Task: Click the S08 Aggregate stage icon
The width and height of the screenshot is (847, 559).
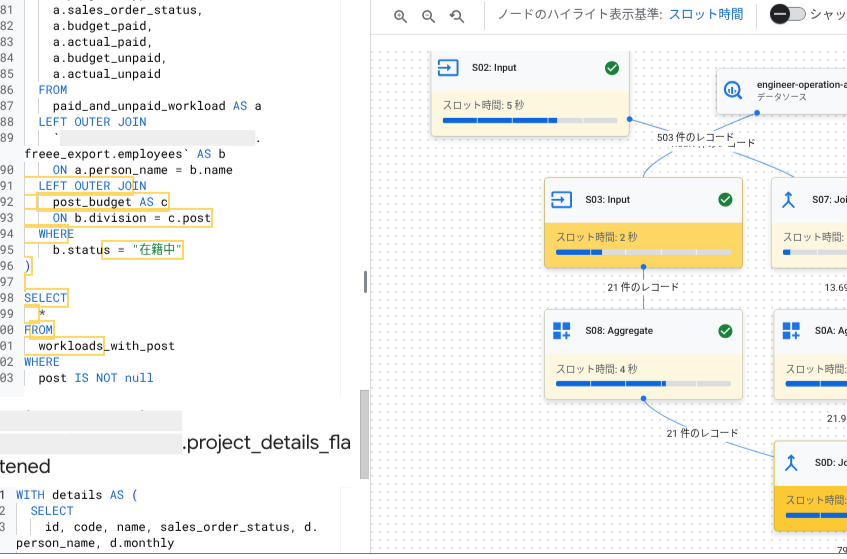Action: tap(562, 331)
